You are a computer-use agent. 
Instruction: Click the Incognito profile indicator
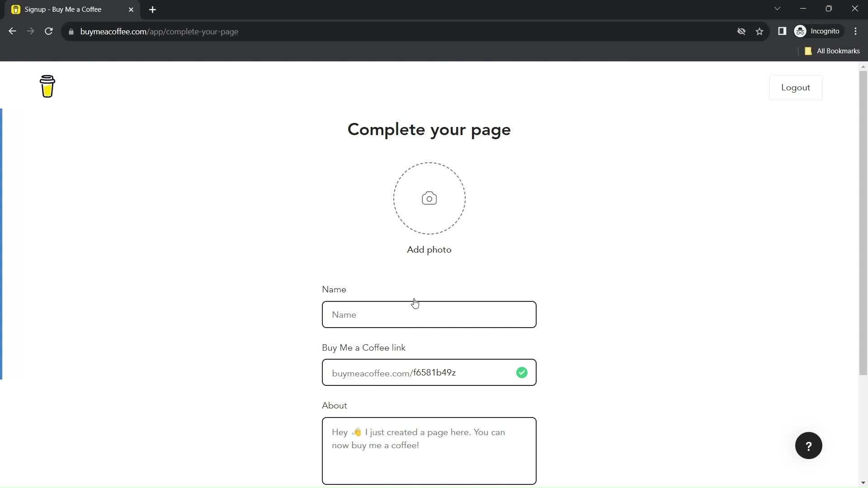coord(818,31)
